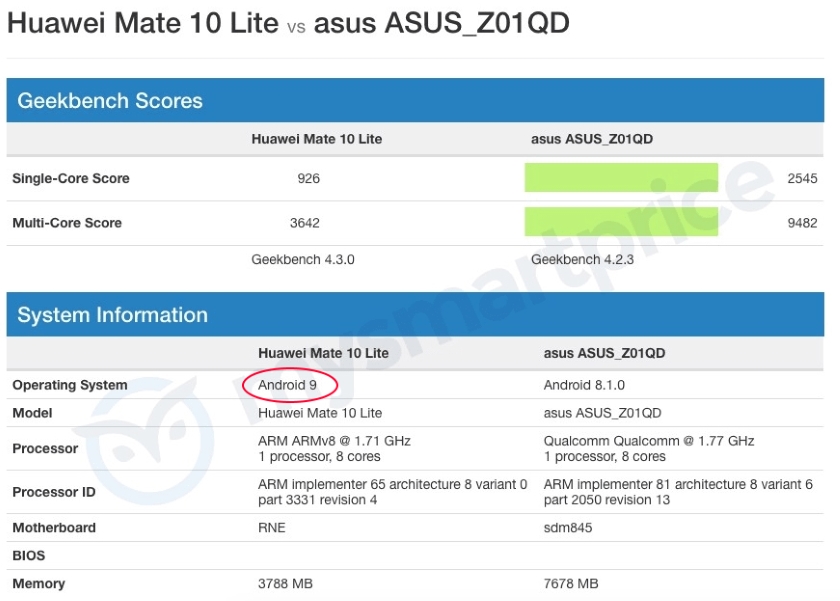Click the green single-core score bar
Screen dimensions: 840x601
pyautogui.click(x=621, y=177)
